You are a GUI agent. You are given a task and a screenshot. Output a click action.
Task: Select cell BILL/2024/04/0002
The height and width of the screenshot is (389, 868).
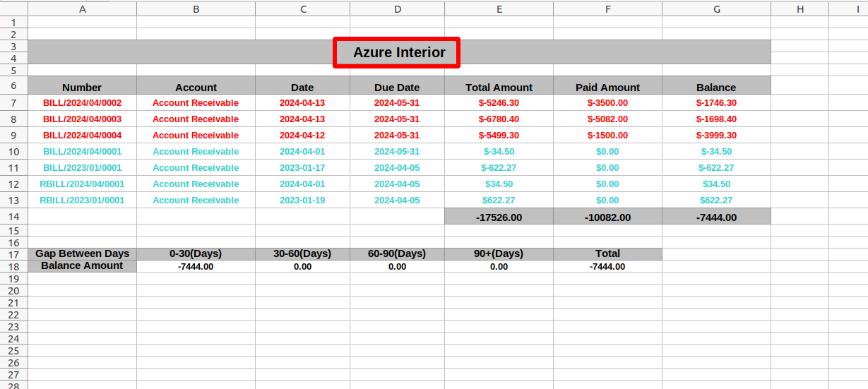tap(82, 103)
